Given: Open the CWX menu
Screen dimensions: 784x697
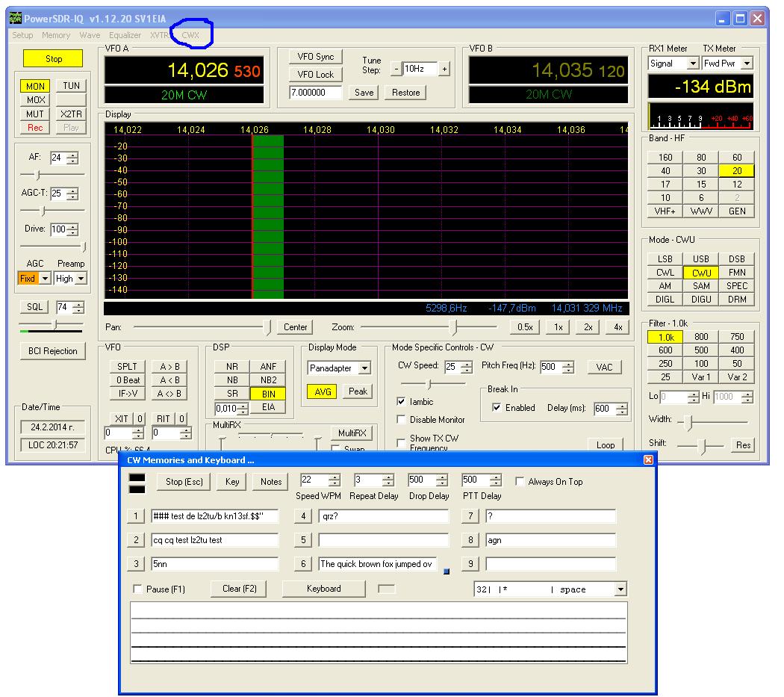Looking at the screenshot, I should [x=190, y=35].
